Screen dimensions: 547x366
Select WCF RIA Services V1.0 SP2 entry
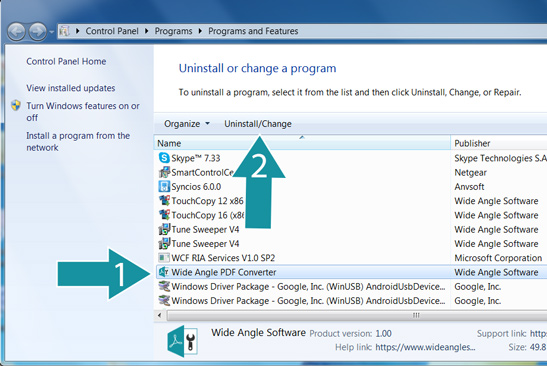[x=223, y=258]
